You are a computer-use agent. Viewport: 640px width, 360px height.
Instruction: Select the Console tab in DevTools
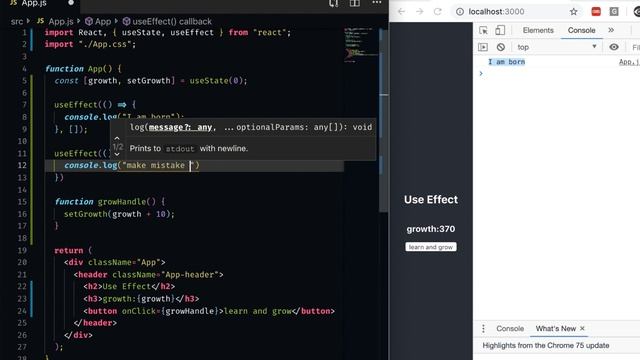click(581, 30)
